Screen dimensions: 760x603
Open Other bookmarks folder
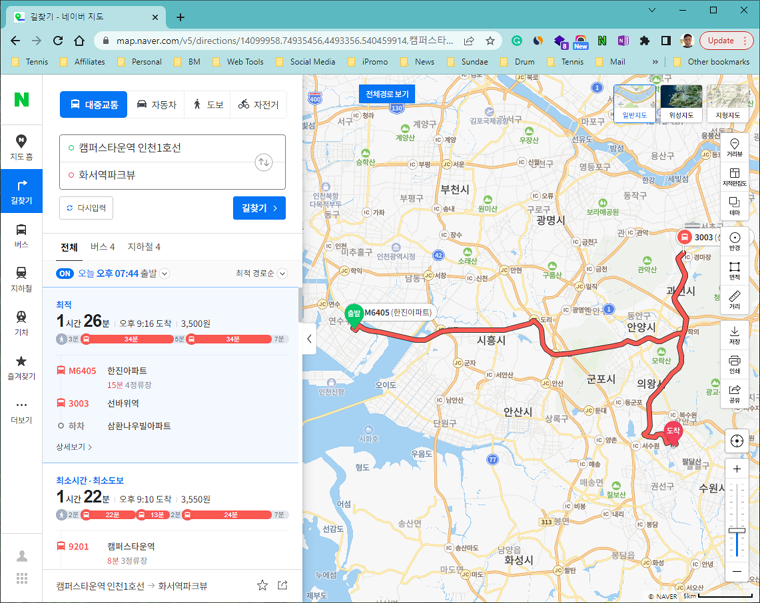pyautogui.click(x=712, y=62)
